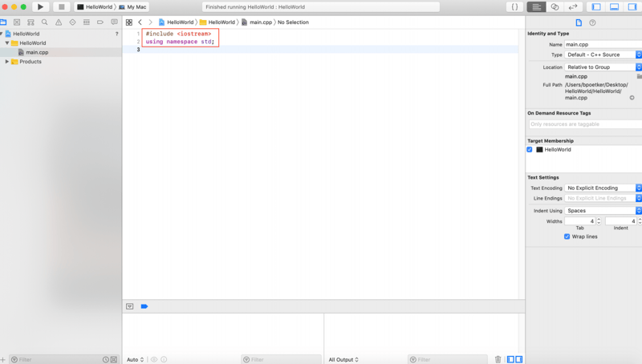
Task: Show the File inspector tab
Action: pos(579,22)
